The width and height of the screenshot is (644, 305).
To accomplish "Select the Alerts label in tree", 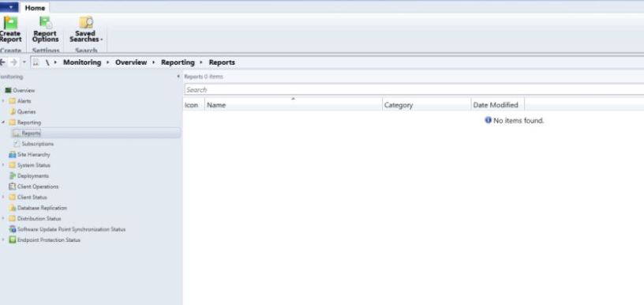I will pyautogui.click(x=24, y=101).
